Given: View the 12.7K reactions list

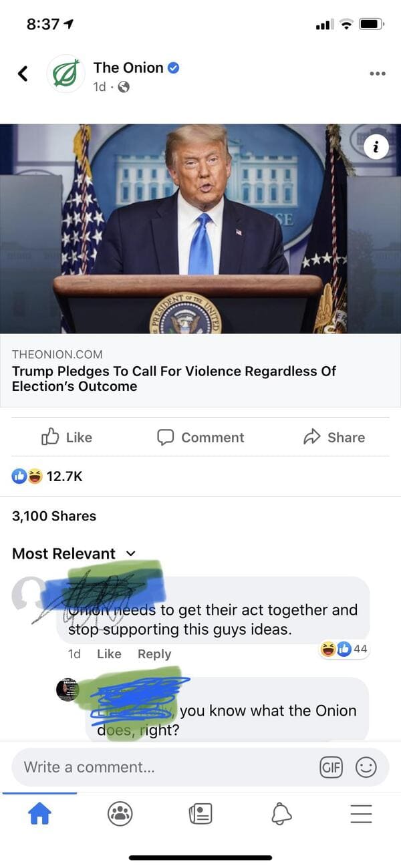Looking at the screenshot, I should pyautogui.click(x=47, y=476).
